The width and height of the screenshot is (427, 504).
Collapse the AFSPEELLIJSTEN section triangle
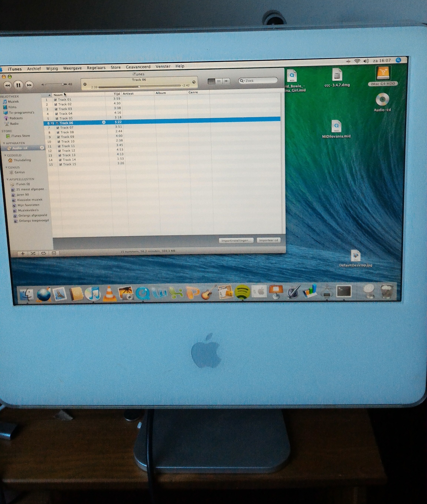pyautogui.click(x=7, y=179)
